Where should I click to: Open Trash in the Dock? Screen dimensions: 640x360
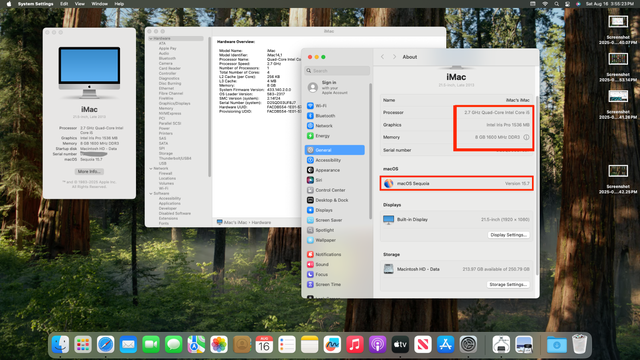pyautogui.click(x=580, y=345)
